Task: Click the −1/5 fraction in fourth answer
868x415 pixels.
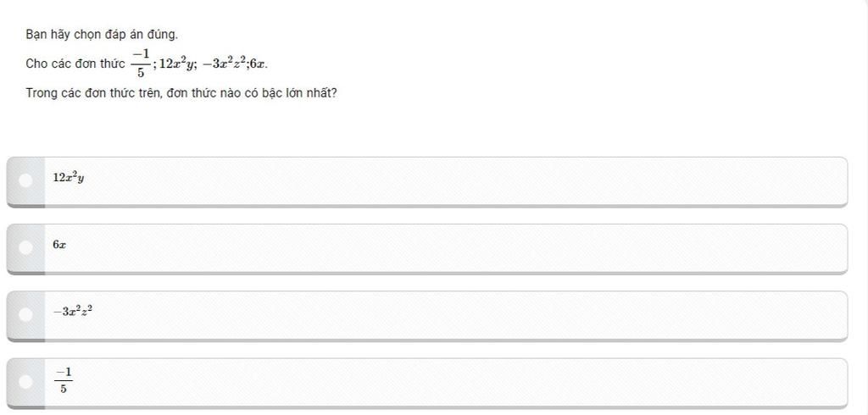Action: tap(63, 380)
